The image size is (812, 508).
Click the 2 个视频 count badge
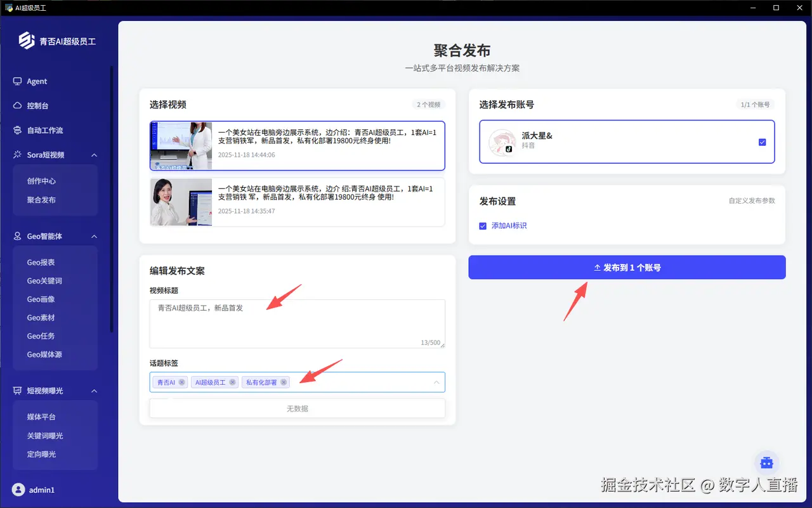click(428, 105)
